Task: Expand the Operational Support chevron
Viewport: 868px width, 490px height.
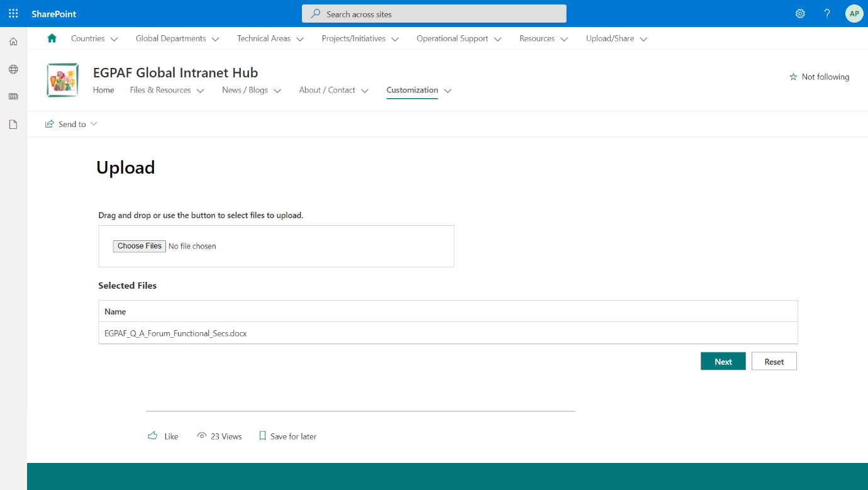Action: pos(498,39)
